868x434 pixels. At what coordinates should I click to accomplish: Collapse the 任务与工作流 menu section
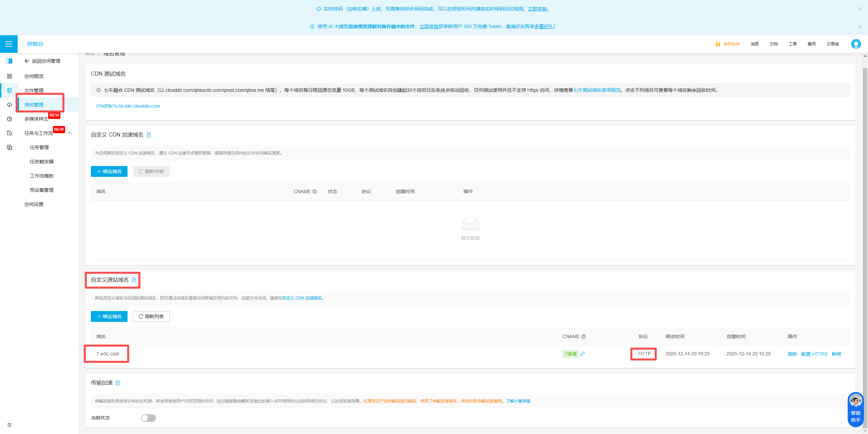coord(70,133)
